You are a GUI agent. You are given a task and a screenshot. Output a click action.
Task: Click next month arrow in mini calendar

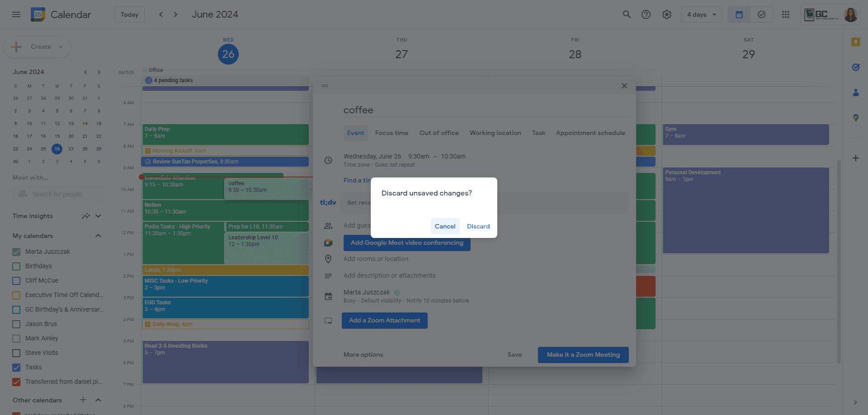click(x=99, y=72)
